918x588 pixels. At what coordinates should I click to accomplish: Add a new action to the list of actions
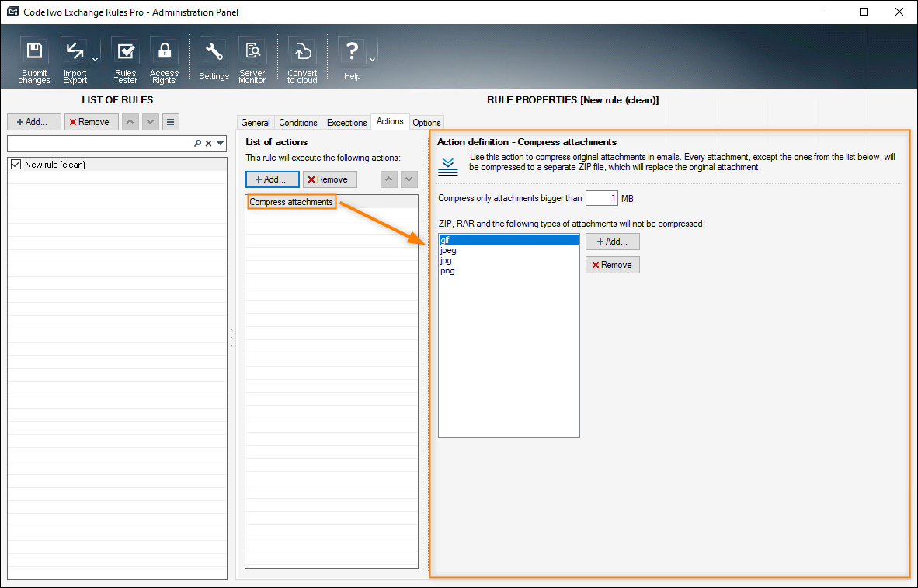pos(273,179)
